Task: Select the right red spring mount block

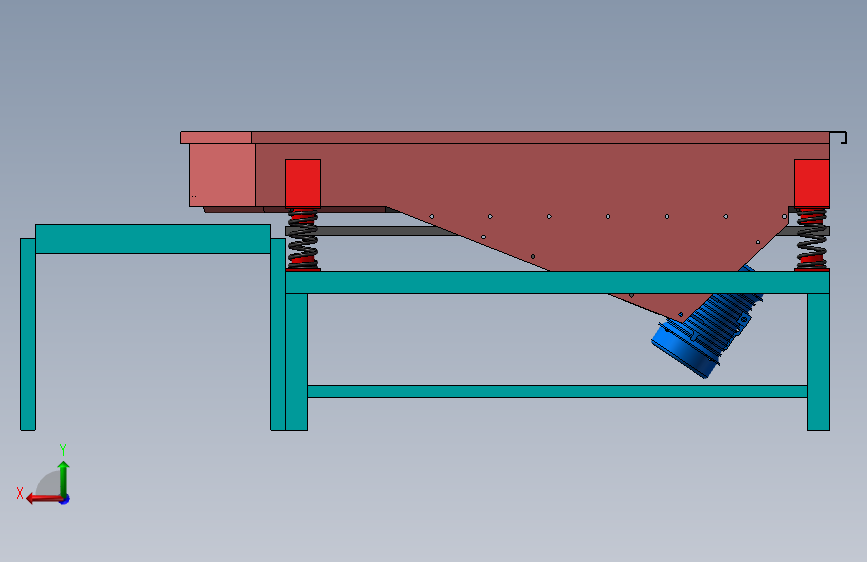Action: [812, 184]
